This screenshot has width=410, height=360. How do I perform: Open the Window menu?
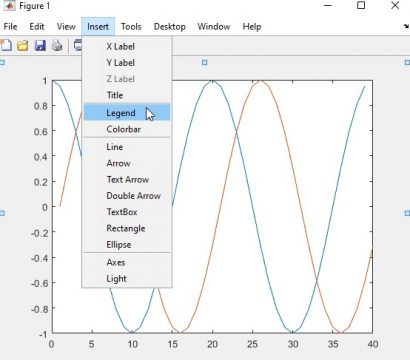[x=214, y=27]
